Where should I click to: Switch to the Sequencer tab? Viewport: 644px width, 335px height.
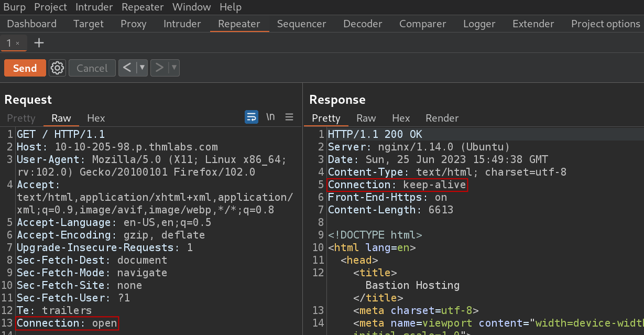[302, 24]
